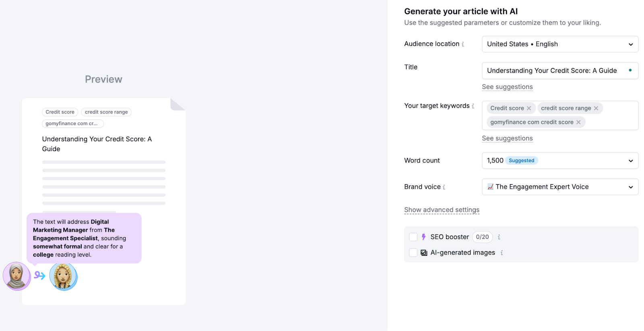This screenshot has width=644, height=331.
Task: Click See suggestions under Title
Action: pyautogui.click(x=507, y=87)
